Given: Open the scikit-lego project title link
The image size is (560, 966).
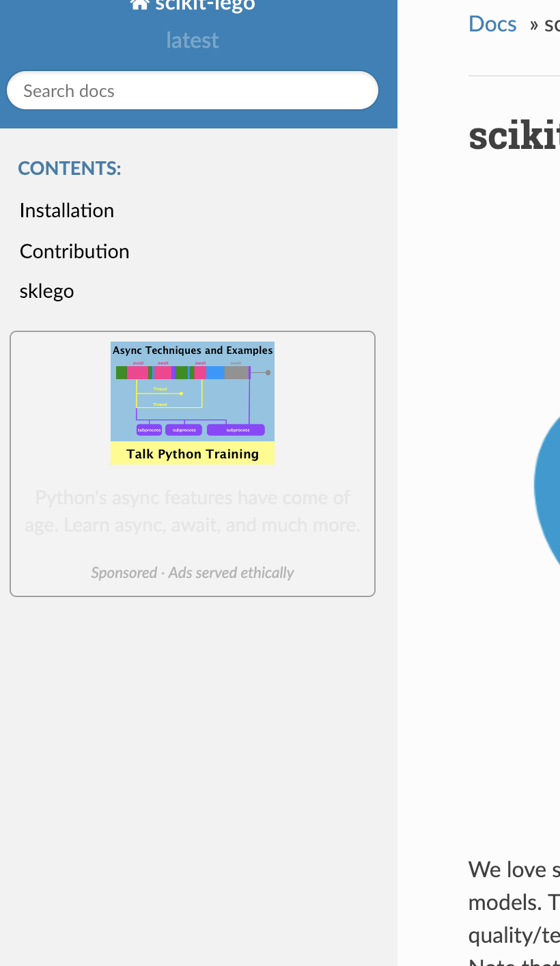Looking at the screenshot, I should tap(193, 5).
